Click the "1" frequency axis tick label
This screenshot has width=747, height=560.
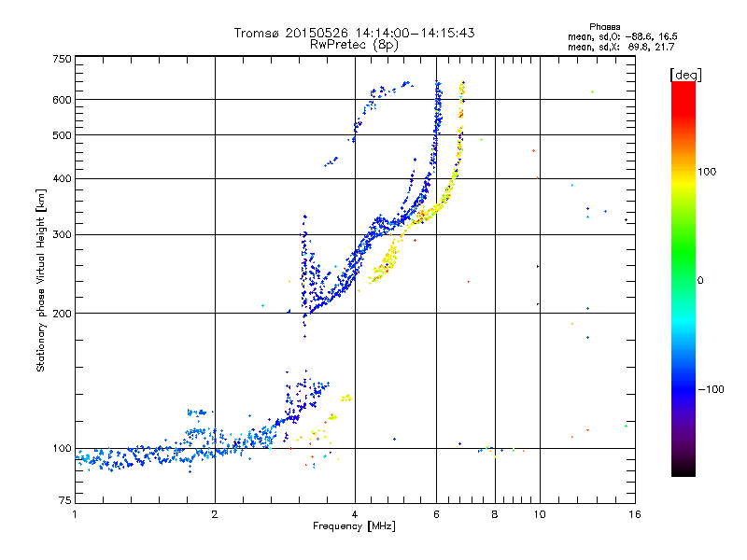(x=75, y=514)
